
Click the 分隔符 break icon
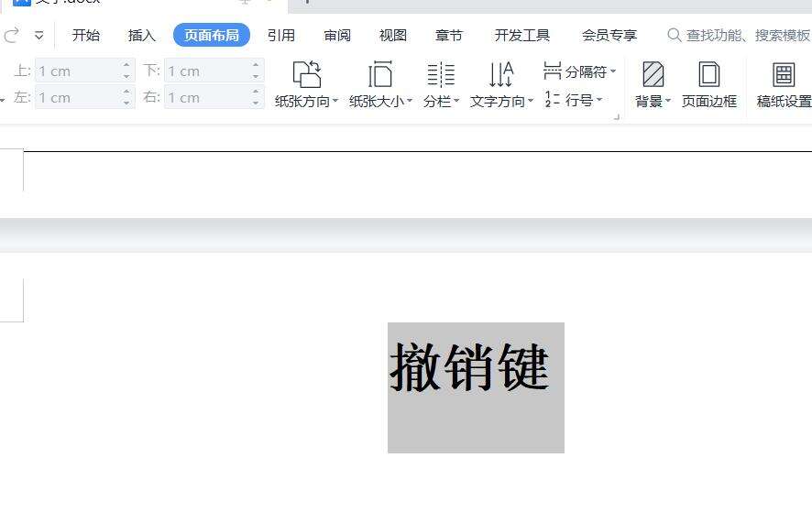coord(553,71)
